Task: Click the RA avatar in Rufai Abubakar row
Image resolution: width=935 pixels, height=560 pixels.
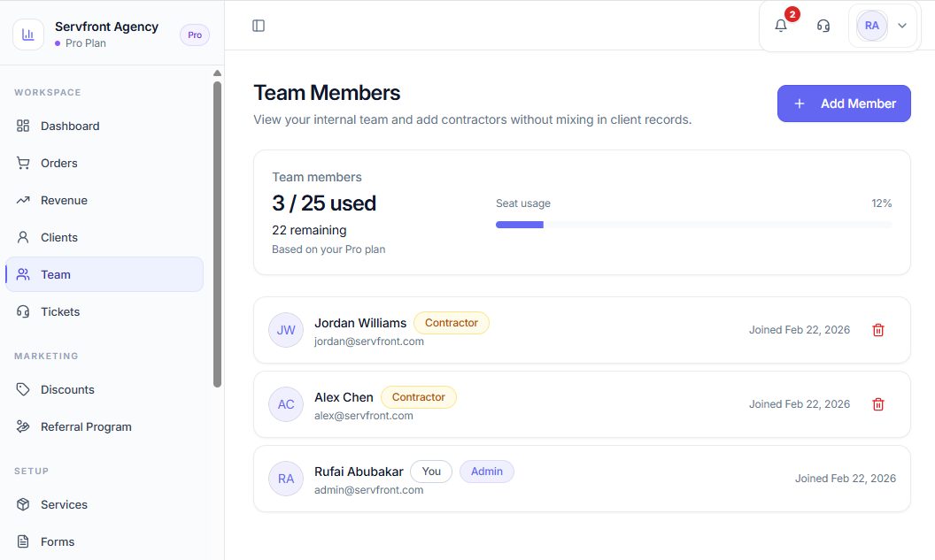Action: (286, 479)
